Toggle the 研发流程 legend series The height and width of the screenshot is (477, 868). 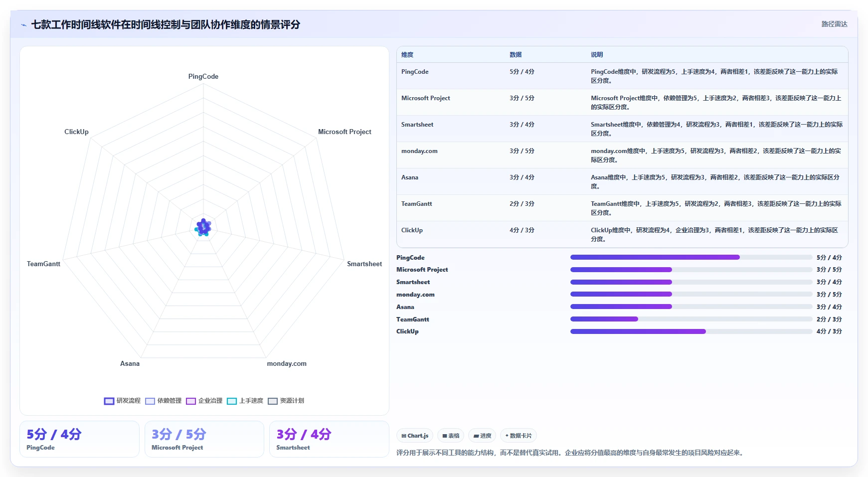122,401
